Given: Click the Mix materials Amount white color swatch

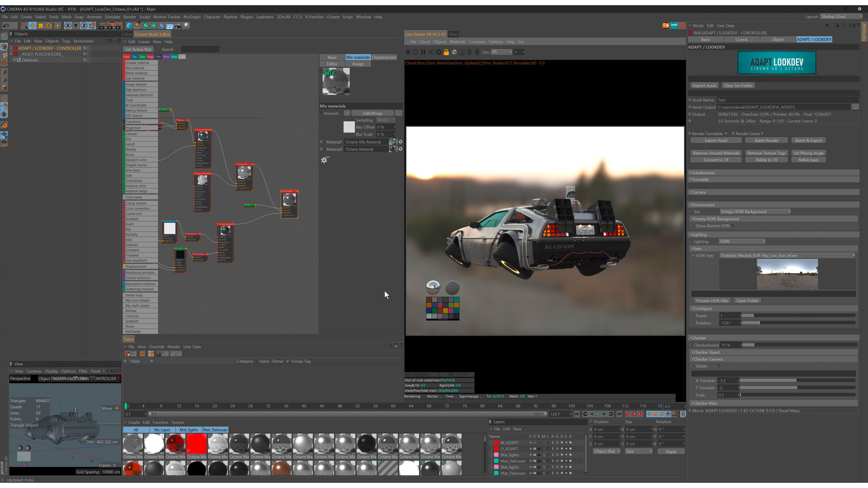Looking at the screenshot, I should (x=349, y=127).
